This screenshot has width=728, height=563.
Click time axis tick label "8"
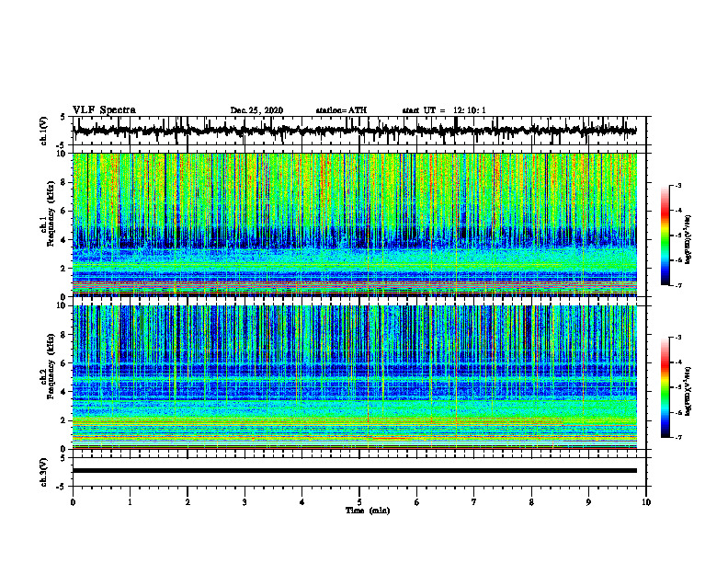pos(531,502)
